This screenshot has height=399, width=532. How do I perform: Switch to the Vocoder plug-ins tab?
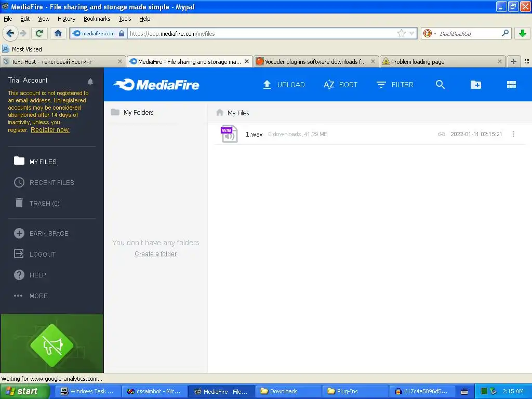point(316,61)
